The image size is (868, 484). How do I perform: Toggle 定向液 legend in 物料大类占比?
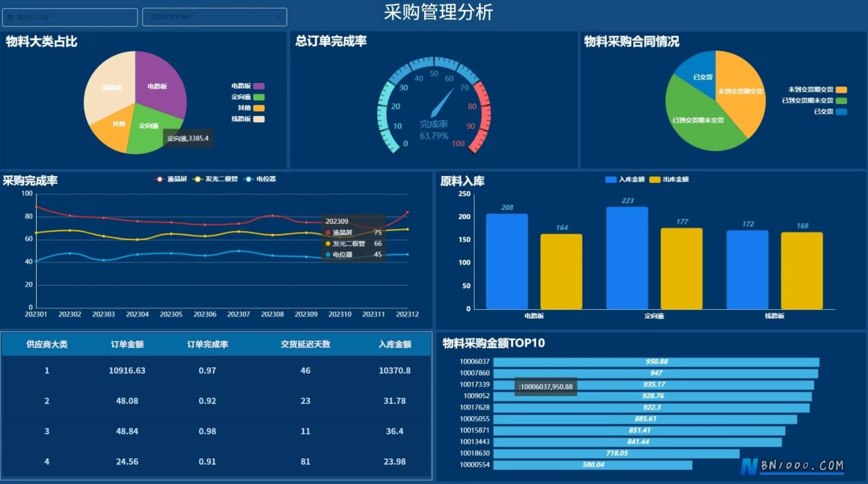click(248, 97)
